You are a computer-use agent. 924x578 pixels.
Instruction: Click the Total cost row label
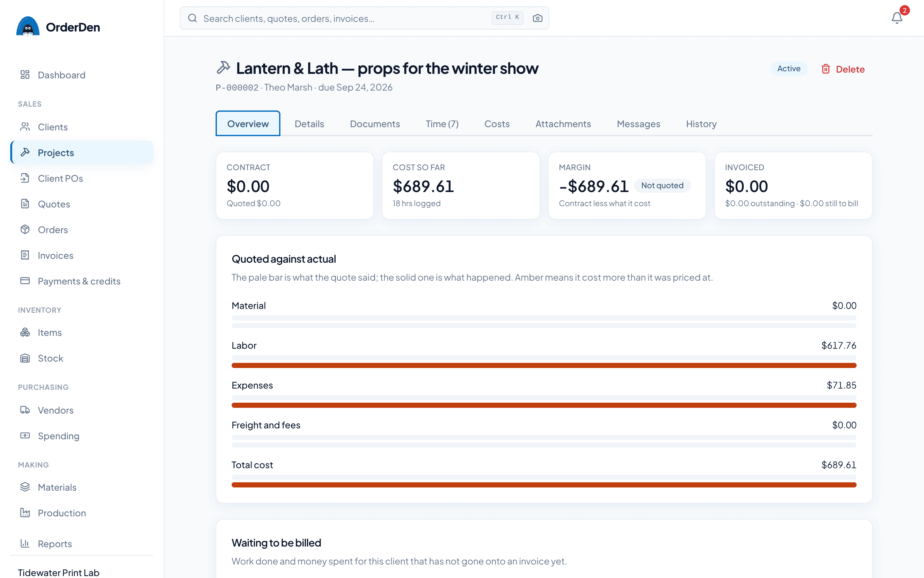[252, 465]
